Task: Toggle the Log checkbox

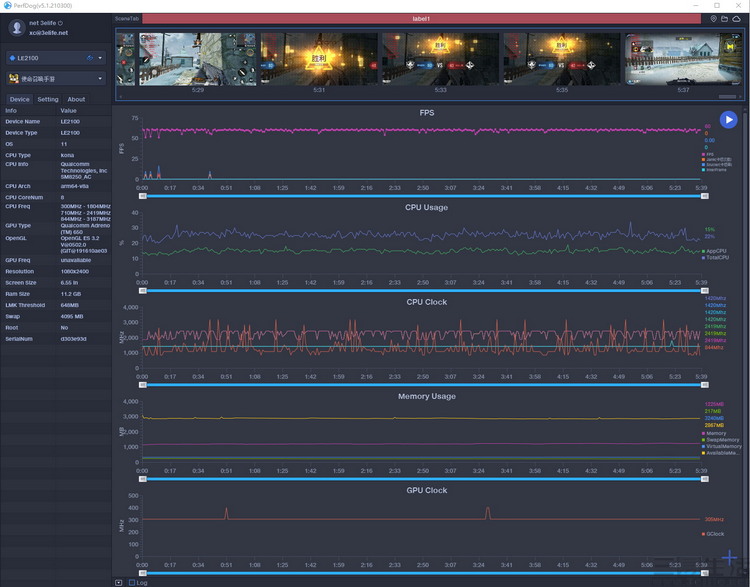Action: [x=132, y=582]
